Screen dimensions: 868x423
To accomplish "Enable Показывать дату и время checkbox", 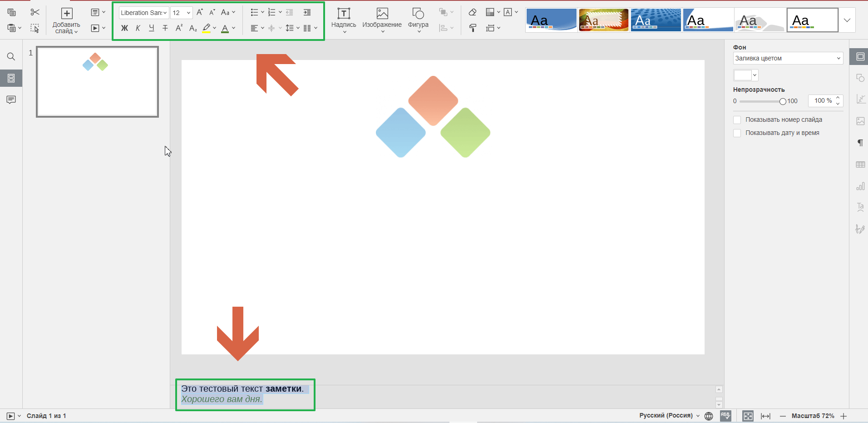I will 737,133.
